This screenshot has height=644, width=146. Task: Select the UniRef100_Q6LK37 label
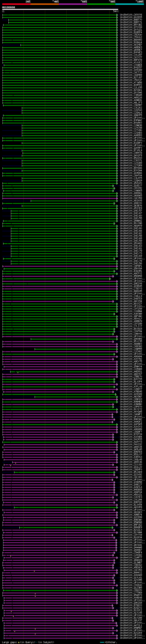pyautogui.click(x=131, y=620)
